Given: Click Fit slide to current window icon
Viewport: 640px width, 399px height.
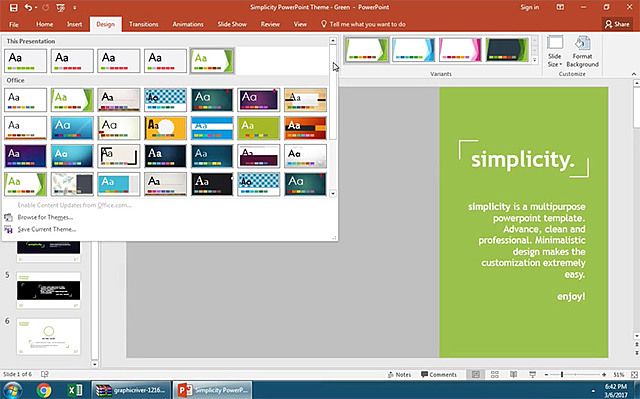Looking at the screenshot, I should pos(634,375).
